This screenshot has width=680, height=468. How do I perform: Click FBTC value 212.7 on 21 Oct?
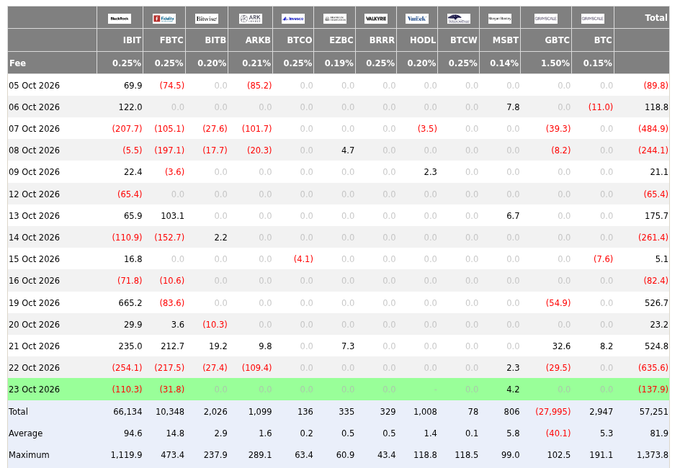pos(172,346)
